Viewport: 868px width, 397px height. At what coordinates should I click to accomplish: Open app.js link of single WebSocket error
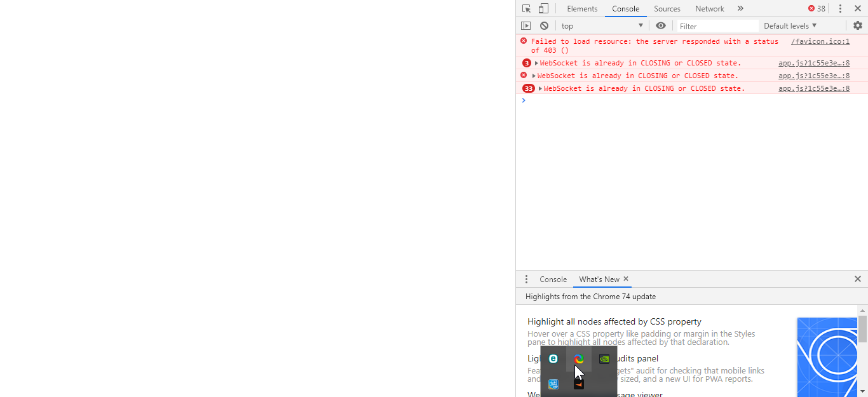(814, 76)
